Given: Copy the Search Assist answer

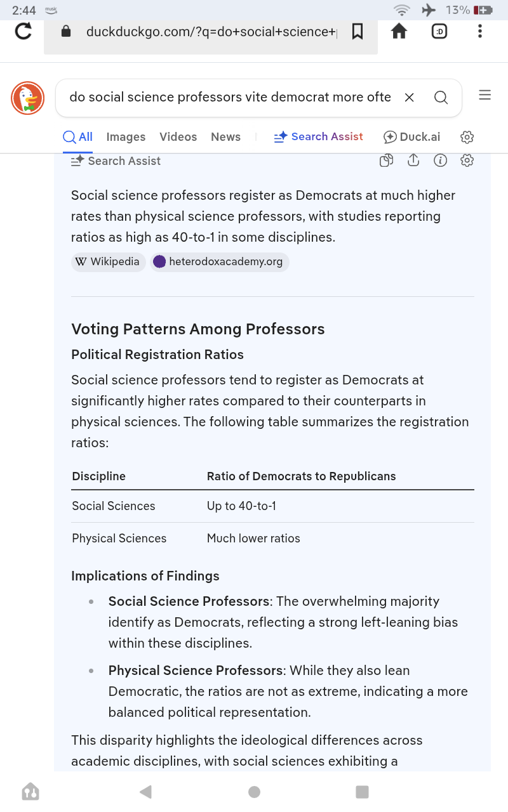Looking at the screenshot, I should 386,160.
